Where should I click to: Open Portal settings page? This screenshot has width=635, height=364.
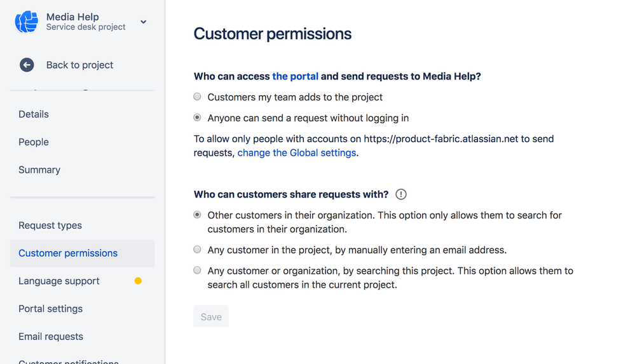coord(51,309)
